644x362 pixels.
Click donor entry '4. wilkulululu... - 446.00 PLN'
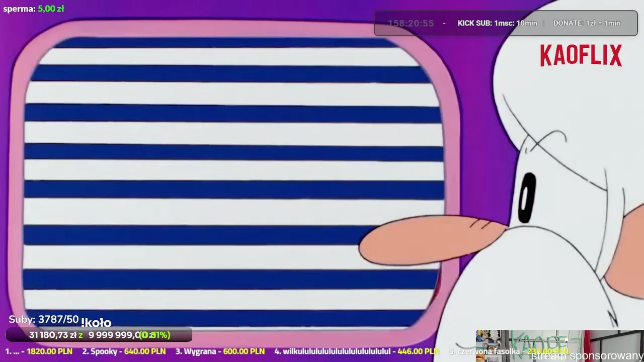(x=357, y=351)
